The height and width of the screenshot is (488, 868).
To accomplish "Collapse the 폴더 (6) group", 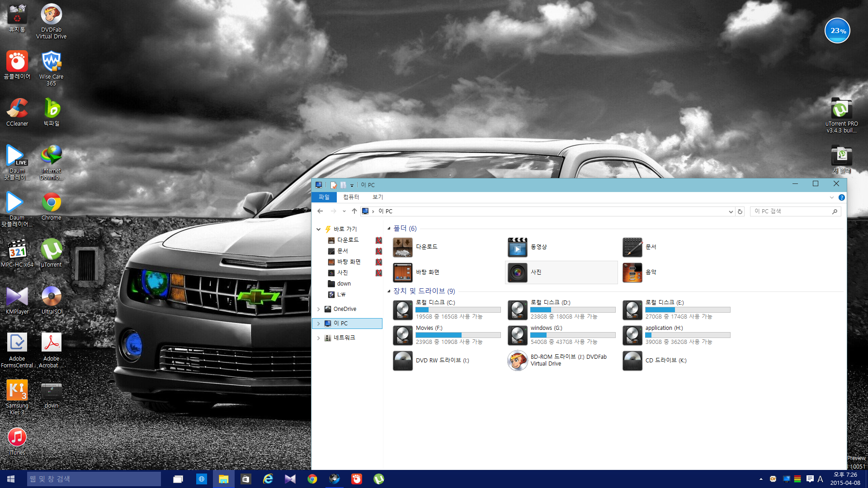I will pos(389,229).
